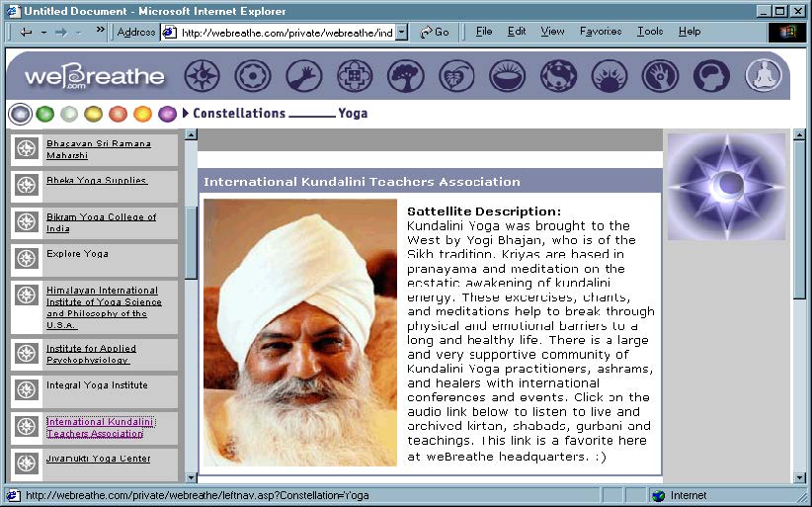Viewport: 812px width, 507px height.
Task: Select the meditating figure yoga icon
Action: tap(763, 75)
